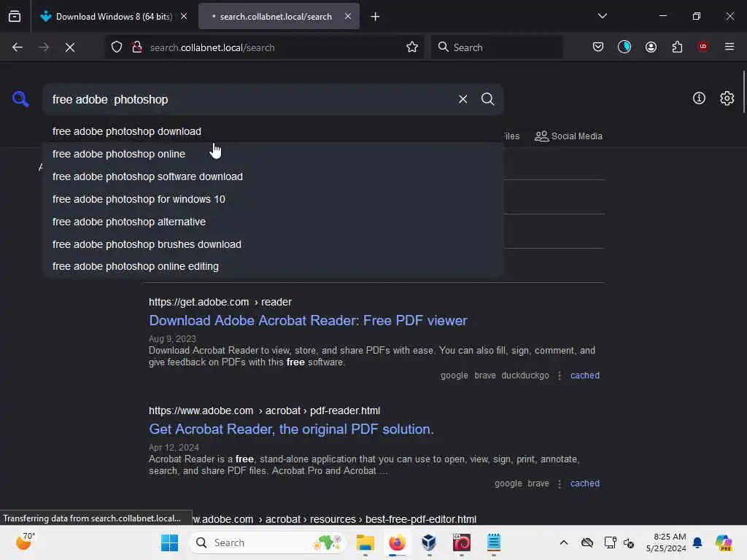Open Download Adobe Acrobat Reader: Free PDF viewer
The height and width of the screenshot is (560, 747).
309,320
